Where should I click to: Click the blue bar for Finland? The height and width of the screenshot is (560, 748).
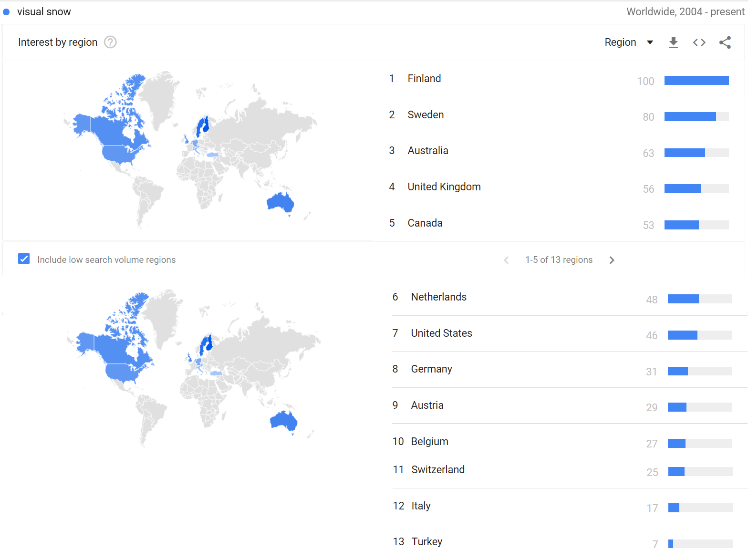point(696,80)
